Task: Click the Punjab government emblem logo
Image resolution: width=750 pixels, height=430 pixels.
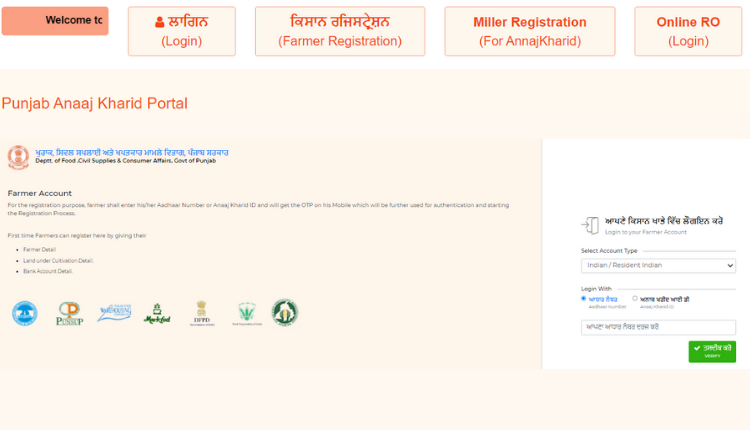Action: tap(18, 157)
